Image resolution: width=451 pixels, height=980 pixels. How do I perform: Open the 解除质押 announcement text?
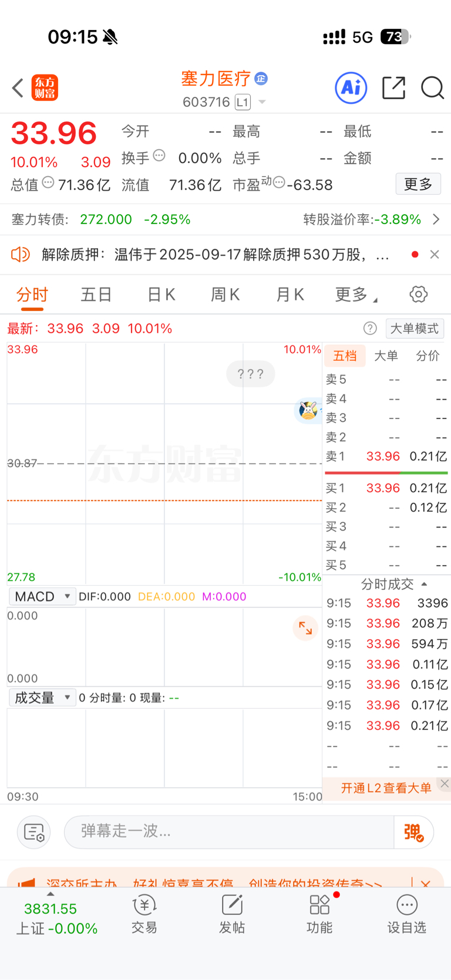215,254
